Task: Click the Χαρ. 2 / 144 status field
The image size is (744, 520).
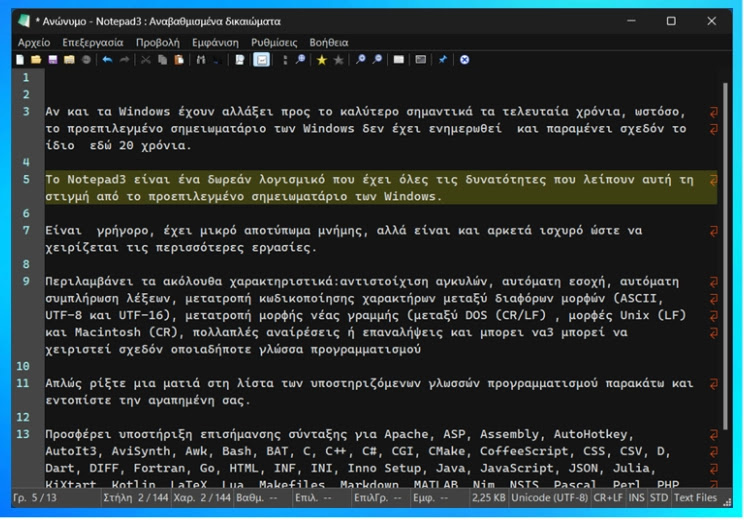Action: [x=202, y=498]
